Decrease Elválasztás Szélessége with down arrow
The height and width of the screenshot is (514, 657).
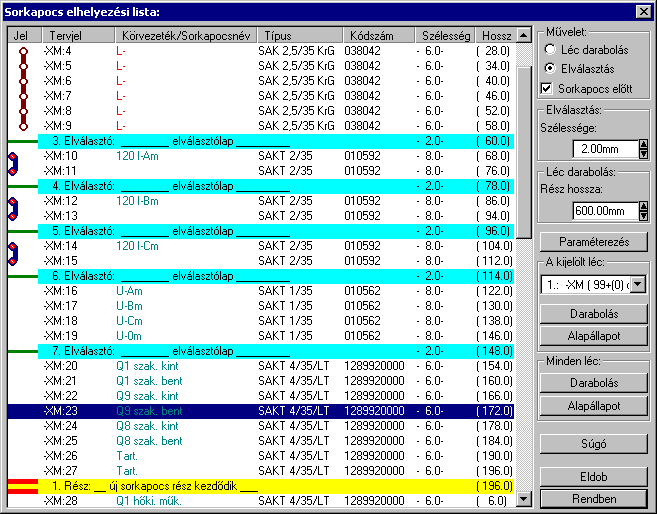tap(644, 154)
